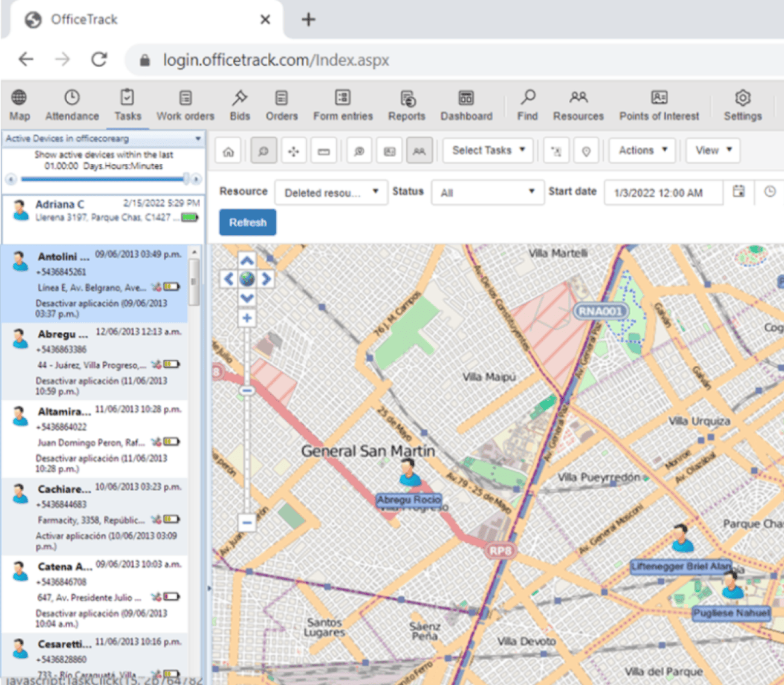The image size is (784, 685).
Task: Click the Start date input field
Action: (663, 193)
